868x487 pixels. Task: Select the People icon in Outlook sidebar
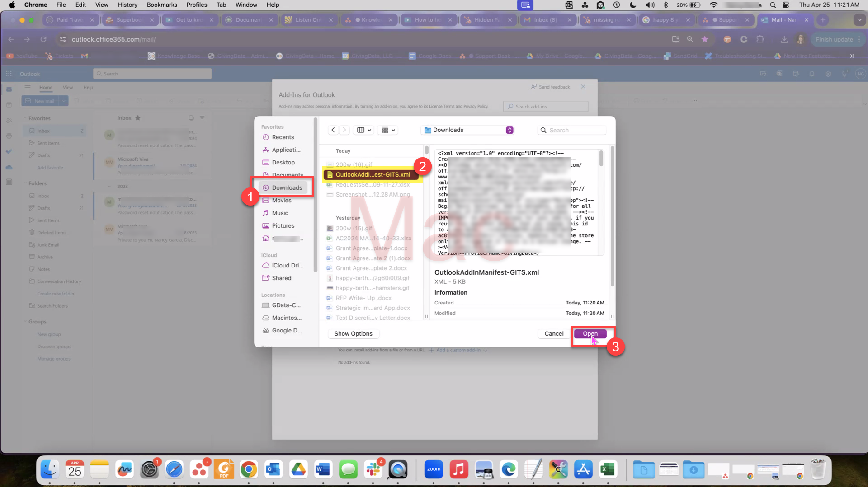pos(9,120)
